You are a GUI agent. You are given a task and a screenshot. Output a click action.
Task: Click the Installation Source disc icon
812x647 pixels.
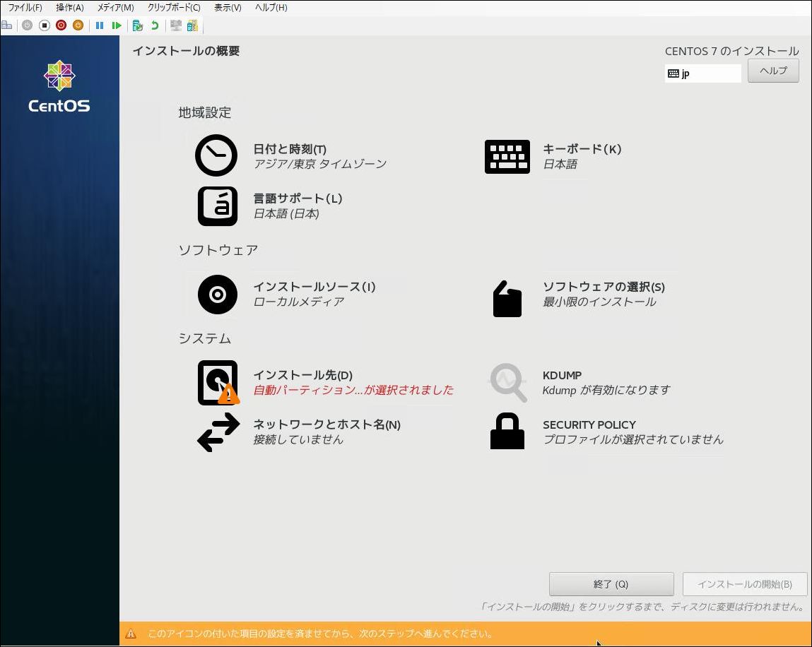coord(216,295)
